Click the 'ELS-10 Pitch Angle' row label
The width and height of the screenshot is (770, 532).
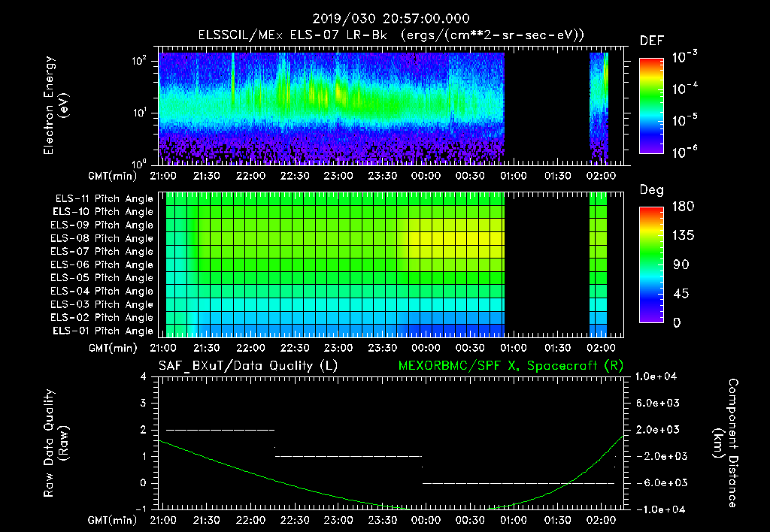pos(103,212)
